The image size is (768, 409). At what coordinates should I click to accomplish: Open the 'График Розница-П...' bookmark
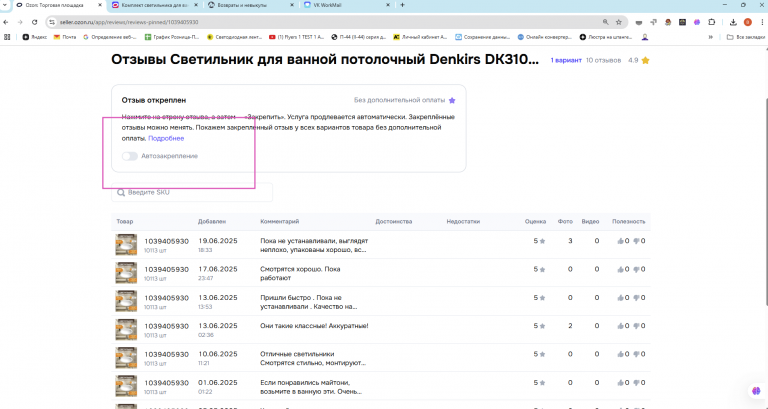pos(172,37)
